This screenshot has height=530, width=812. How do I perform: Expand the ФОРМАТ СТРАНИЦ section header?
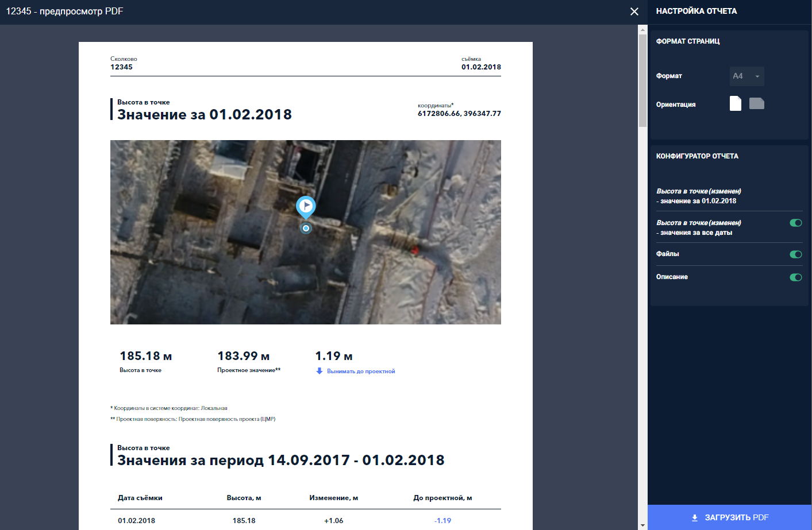click(688, 41)
